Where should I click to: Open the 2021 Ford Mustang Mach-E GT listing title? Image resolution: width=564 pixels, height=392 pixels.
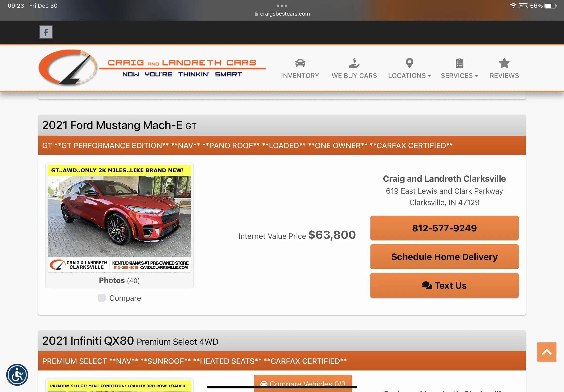pyautogui.click(x=119, y=125)
